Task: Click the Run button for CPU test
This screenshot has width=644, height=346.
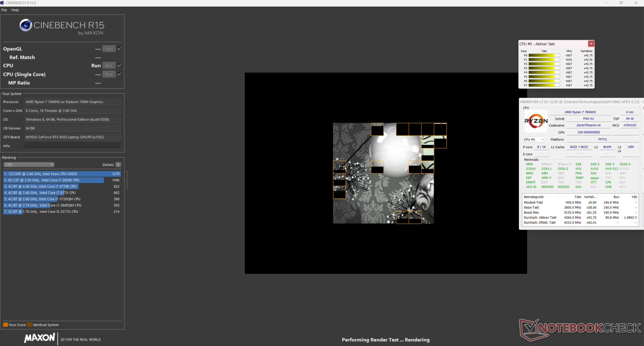Action: pos(109,66)
